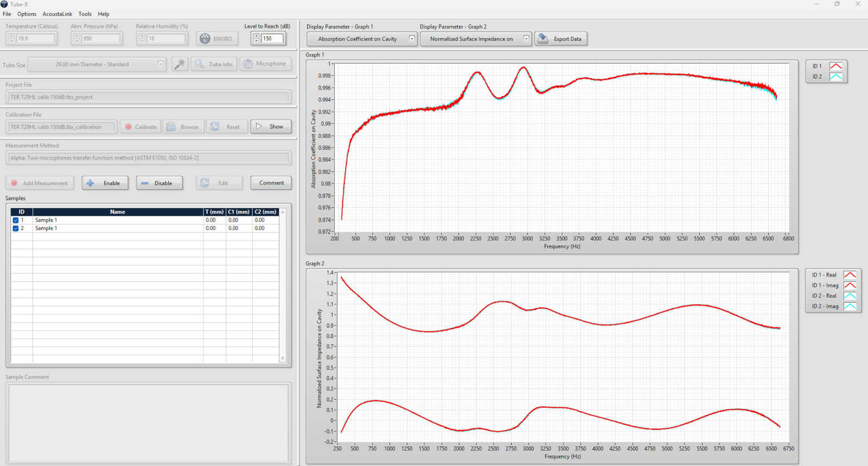Click the magic wand tube detection icon

(180, 64)
